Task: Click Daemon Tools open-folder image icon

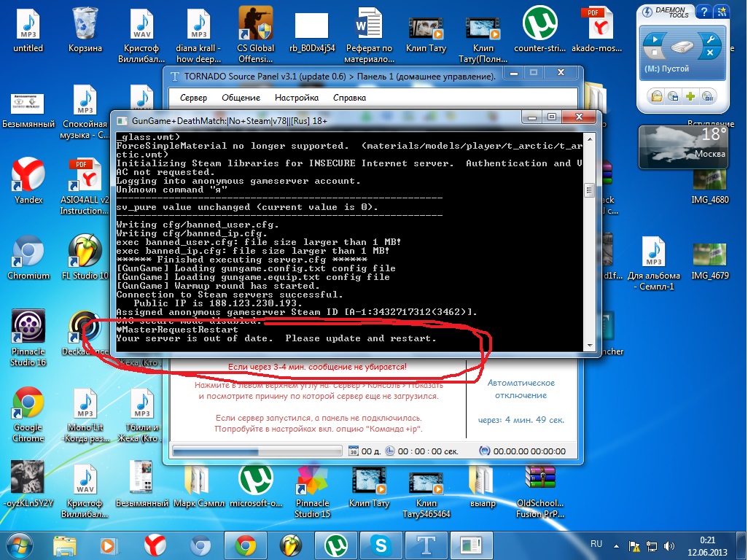Action: click(657, 96)
